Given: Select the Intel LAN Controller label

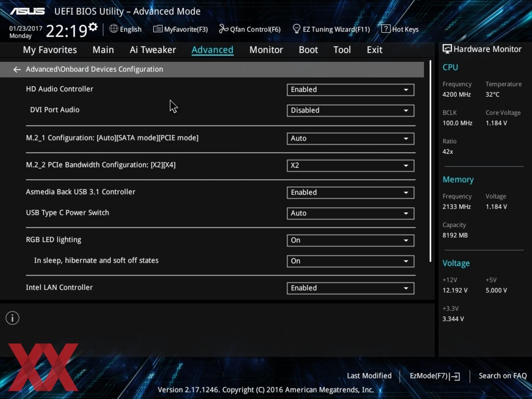Looking at the screenshot, I should coord(59,287).
